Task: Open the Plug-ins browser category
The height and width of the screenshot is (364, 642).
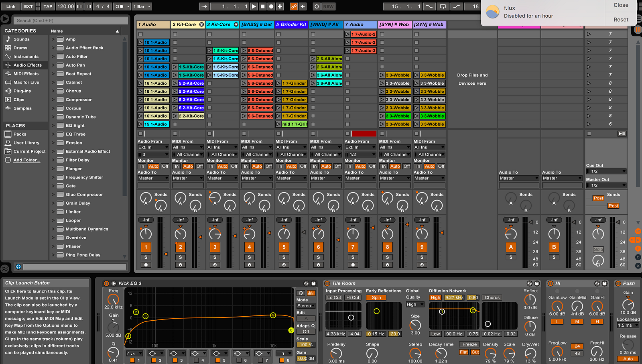Action: tap(22, 91)
